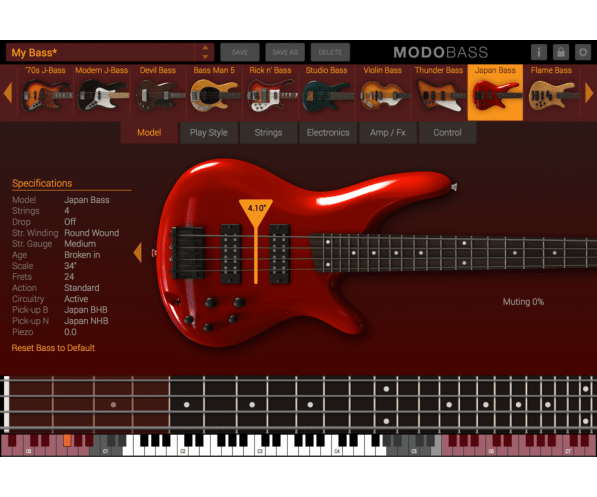Open the Play Style tab

209,133
